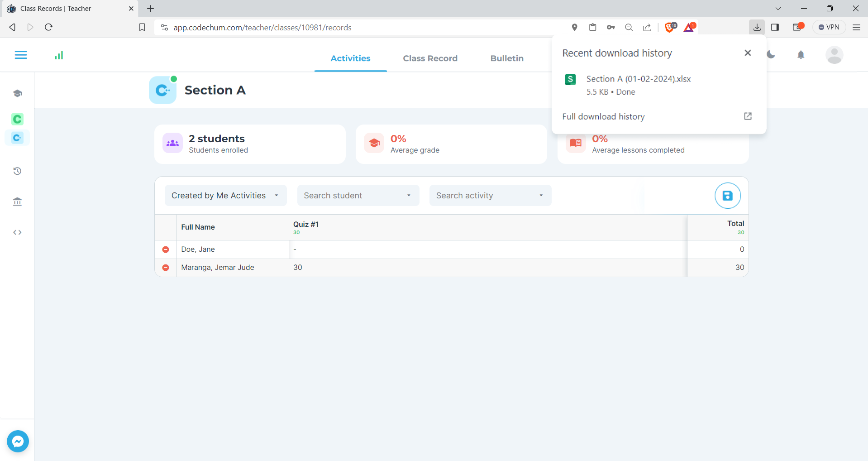
Task: Open the graduation cap courses icon
Action: pos(17,93)
